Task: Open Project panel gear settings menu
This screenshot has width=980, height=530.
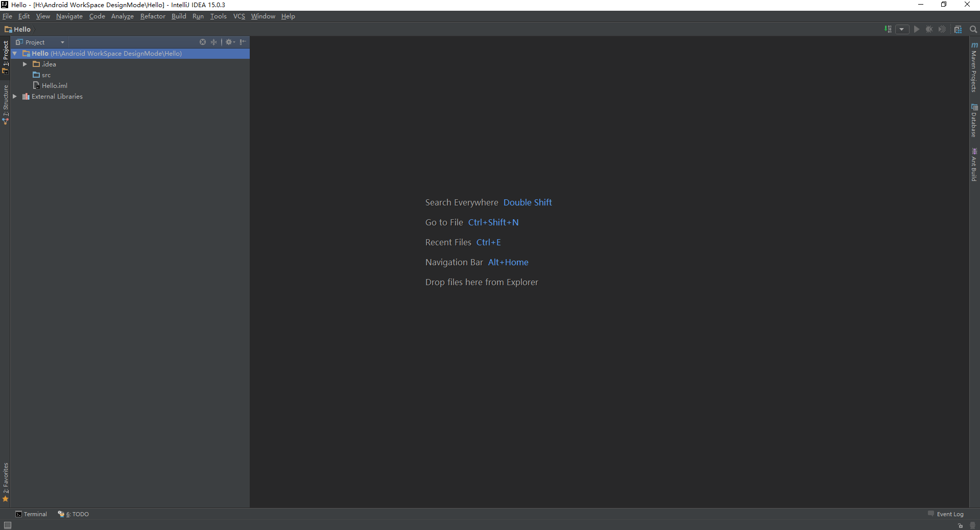Action: (230, 42)
